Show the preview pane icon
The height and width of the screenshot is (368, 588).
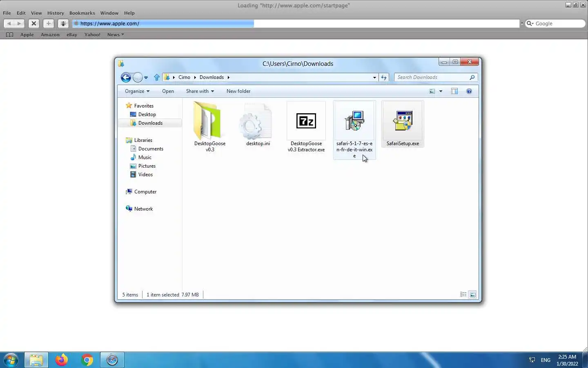pos(454,91)
